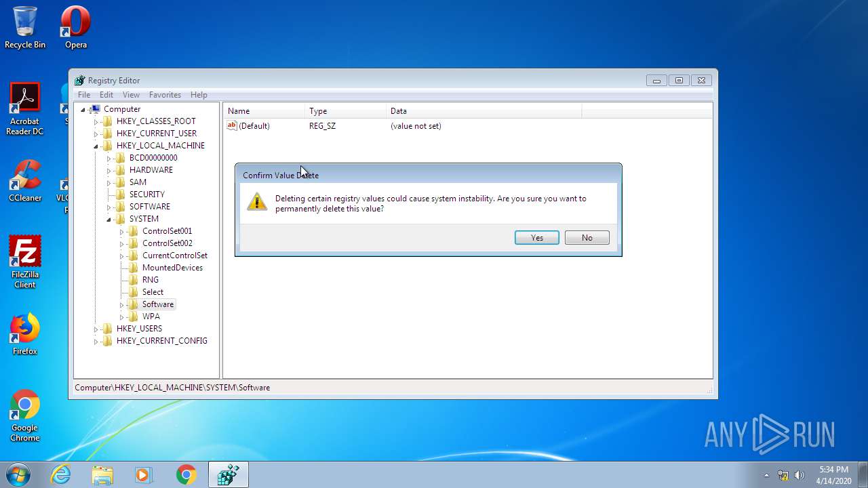Click the Select key folder icon
The width and height of the screenshot is (868, 488).
(x=133, y=292)
